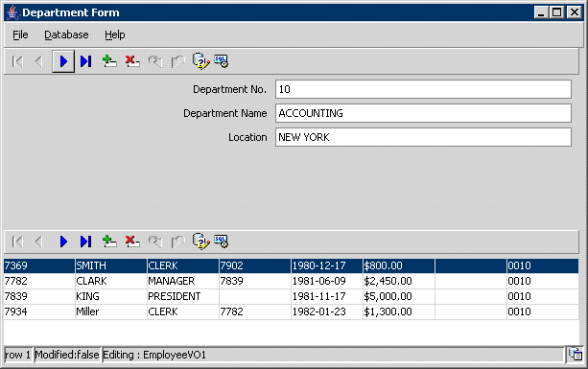Delete row in employee toolbar
This screenshot has width=588, height=369.
tap(132, 242)
